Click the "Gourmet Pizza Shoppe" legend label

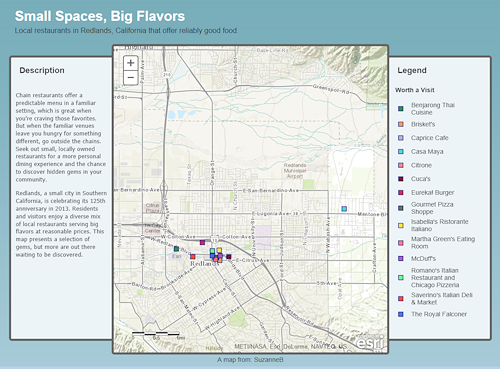432,208
